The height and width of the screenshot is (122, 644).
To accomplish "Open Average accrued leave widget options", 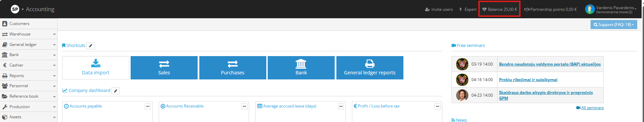I will click(341, 106).
